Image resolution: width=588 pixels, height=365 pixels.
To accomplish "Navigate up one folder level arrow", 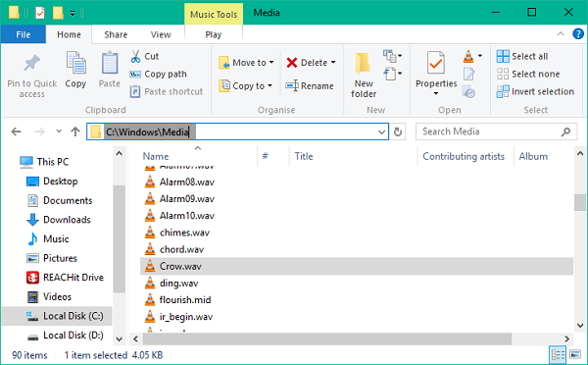I will [75, 131].
